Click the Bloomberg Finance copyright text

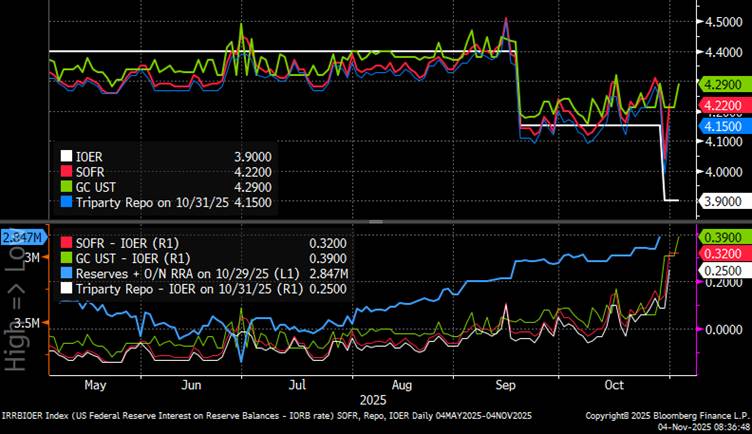click(667, 412)
